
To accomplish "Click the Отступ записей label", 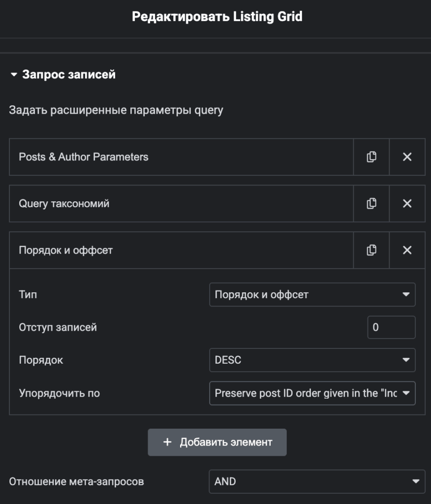I will [58, 327].
